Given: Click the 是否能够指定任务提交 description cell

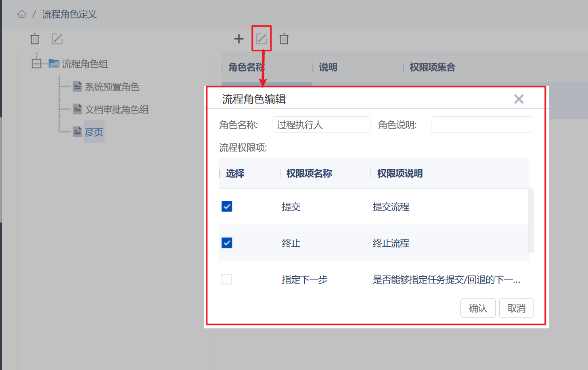Looking at the screenshot, I should click(x=446, y=280).
